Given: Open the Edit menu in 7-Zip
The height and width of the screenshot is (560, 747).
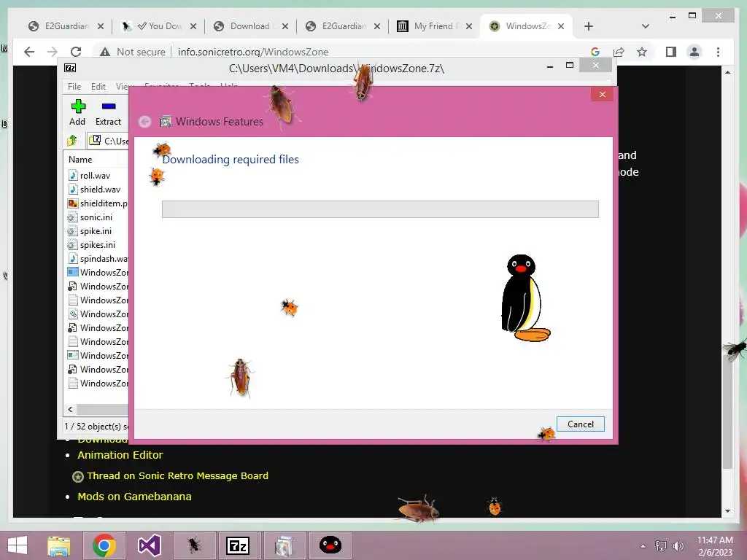Looking at the screenshot, I should click(98, 87).
